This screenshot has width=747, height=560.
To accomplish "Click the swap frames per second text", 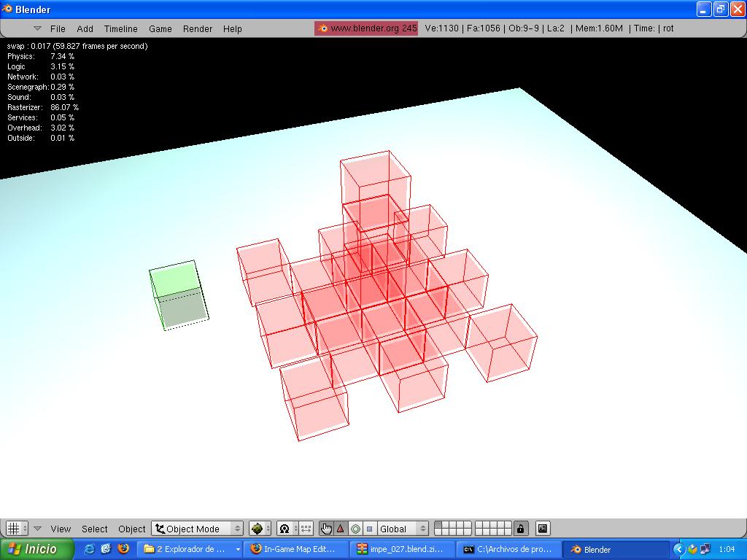I will (x=77, y=46).
